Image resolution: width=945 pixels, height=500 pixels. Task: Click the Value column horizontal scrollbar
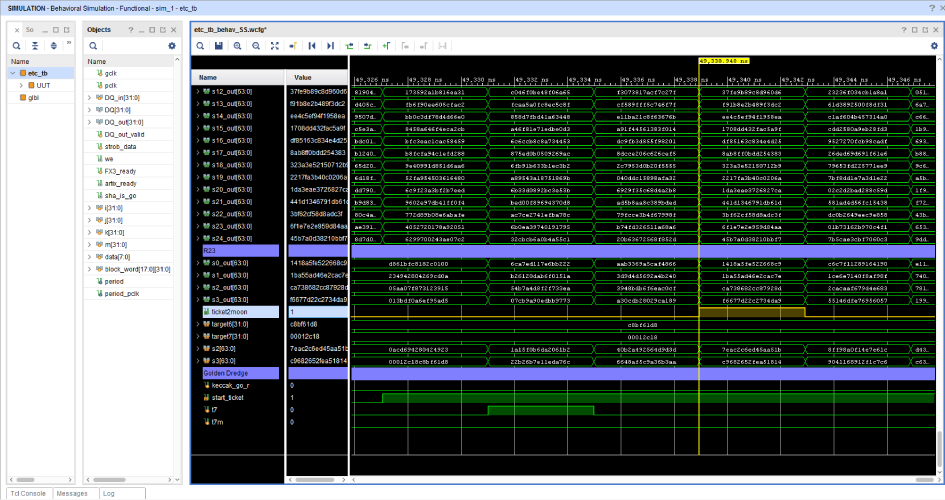click(x=317, y=480)
